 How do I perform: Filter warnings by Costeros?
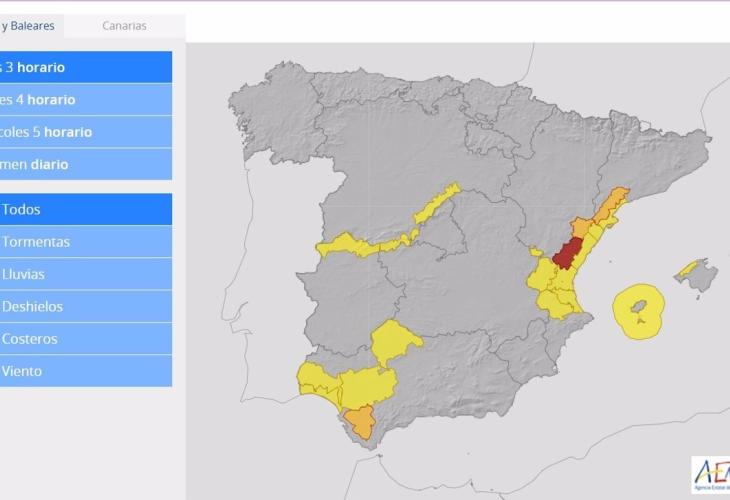pyautogui.click(x=85, y=338)
